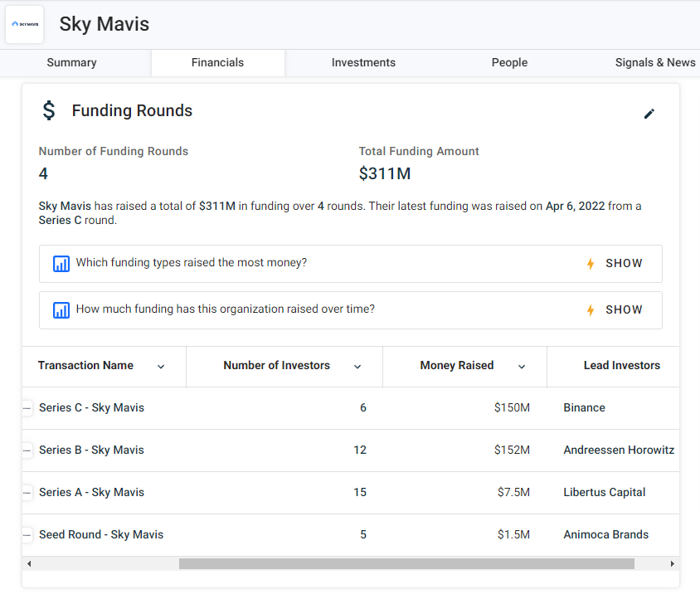Screen dimensions: 700x599
Task: Click the pencil edit icon for Funding Rounds
Action: 649,114
